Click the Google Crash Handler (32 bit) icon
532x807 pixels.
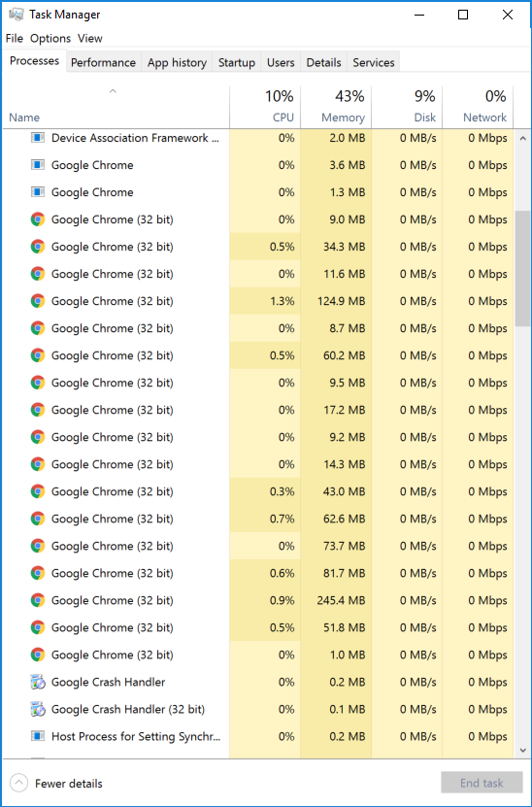click(x=38, y=709)
